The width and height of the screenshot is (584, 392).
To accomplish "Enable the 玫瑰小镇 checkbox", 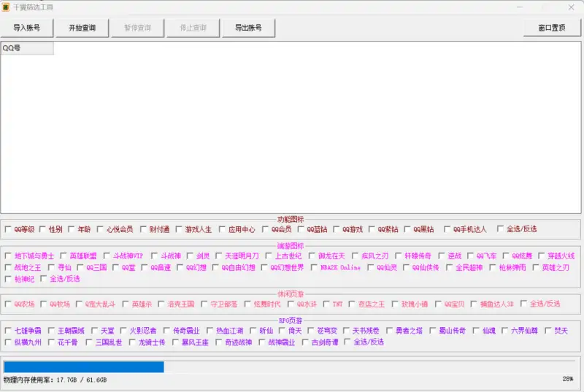I will 395,304.
